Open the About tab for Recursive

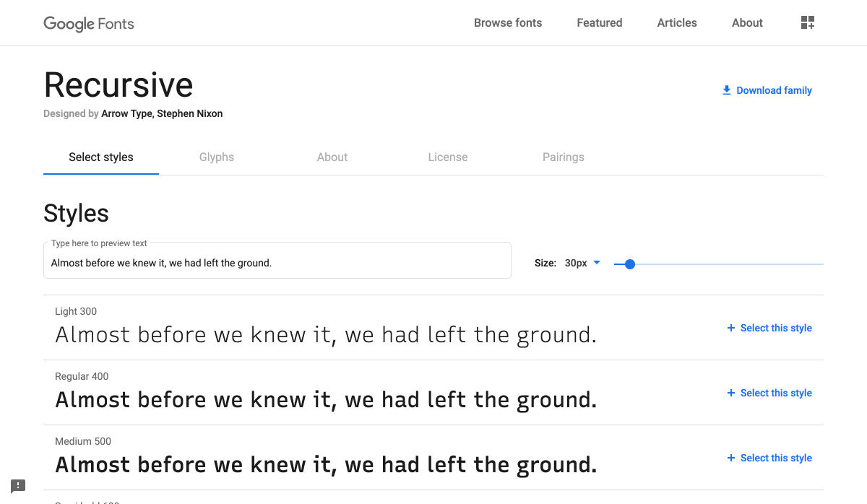pos(332,157)
